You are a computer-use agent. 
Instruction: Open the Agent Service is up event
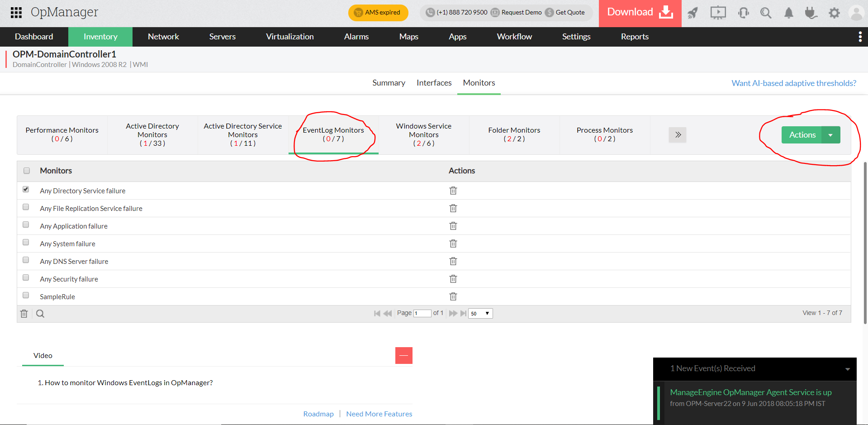coord(751,392)
